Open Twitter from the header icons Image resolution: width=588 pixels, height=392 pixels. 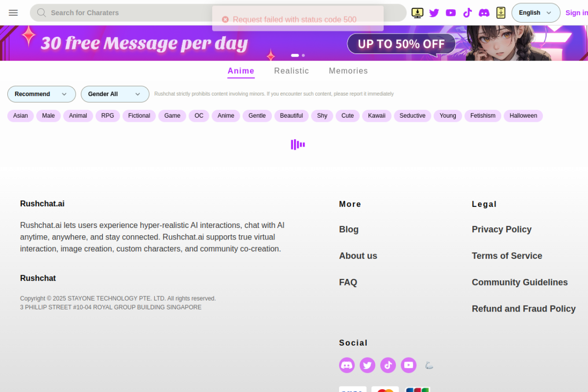click(x=434, y=13)
